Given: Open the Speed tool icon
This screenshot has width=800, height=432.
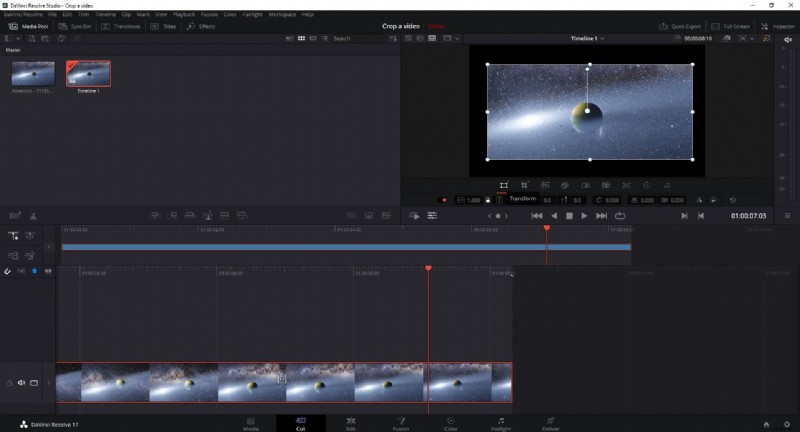Looking at the screenshot, I should click(585, 185).
